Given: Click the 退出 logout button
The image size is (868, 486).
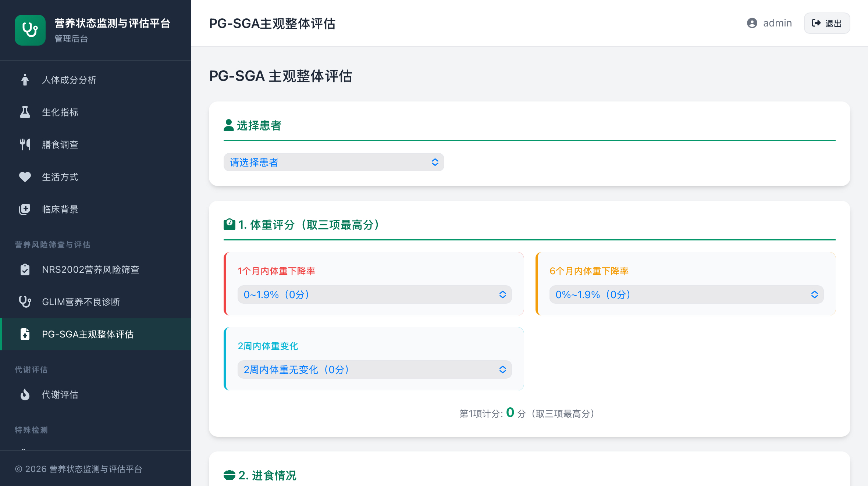Looking at the screenshot, I should point(827,23).
